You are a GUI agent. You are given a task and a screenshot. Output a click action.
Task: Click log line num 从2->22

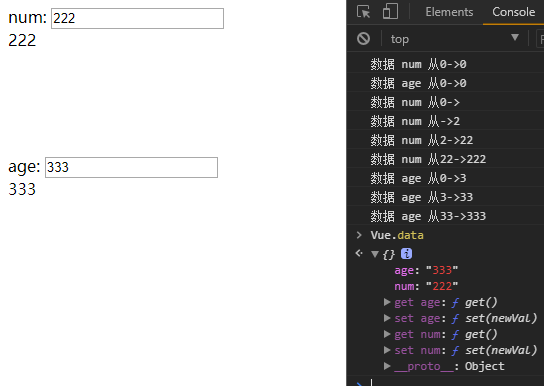[x=422, y=140]
